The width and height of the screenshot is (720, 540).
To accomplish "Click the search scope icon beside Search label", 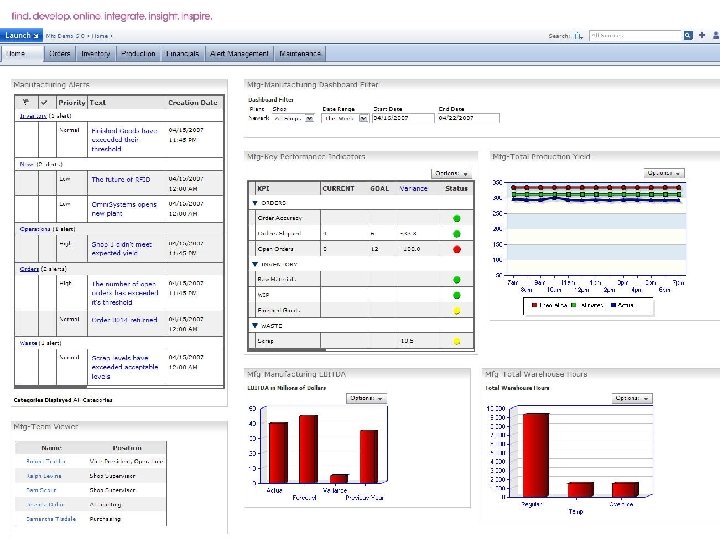I will click(579, 36).
